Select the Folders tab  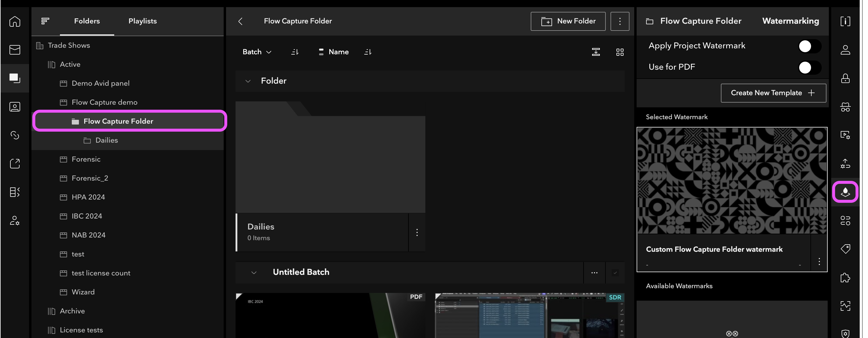[87, 21]
